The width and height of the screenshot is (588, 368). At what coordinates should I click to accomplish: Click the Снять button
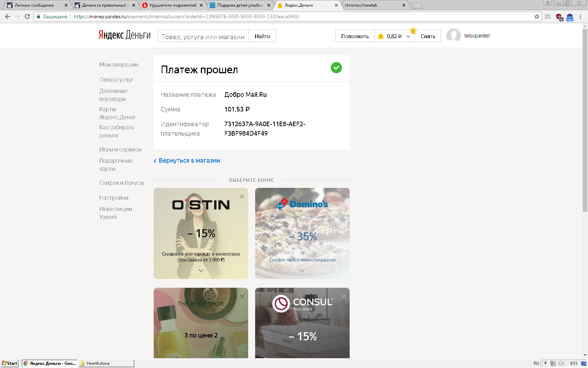(x=428, y=36)
